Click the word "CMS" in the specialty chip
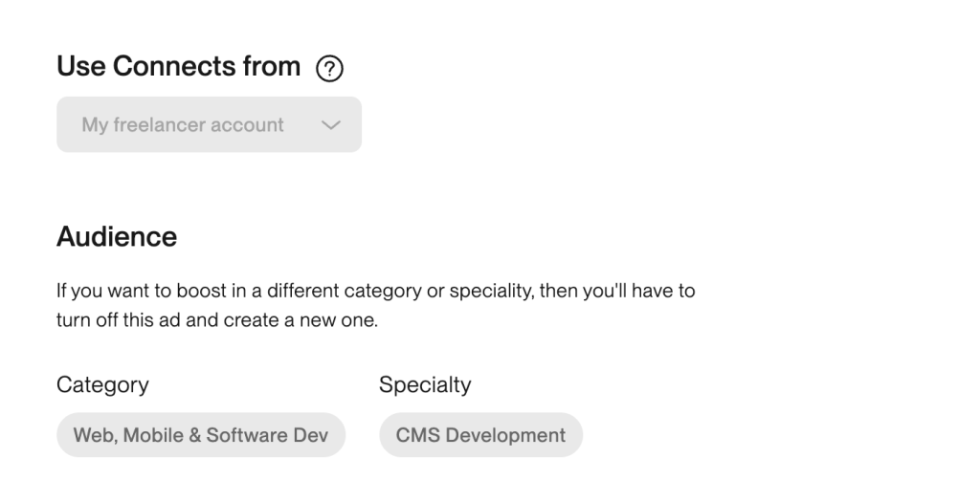980x502 pixels. (x=417, y=435)
